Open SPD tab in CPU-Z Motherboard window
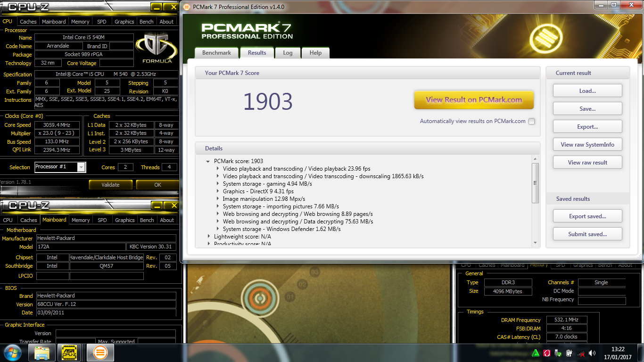 (102, 220)
